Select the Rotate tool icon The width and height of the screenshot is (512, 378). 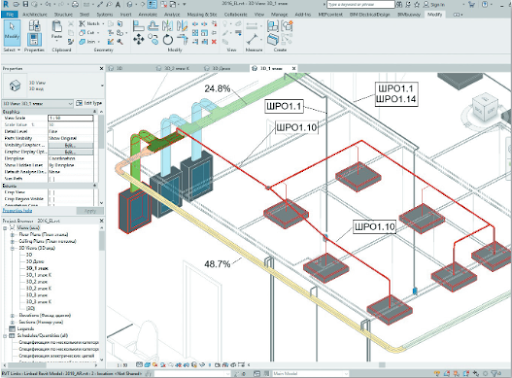(168, 40)
